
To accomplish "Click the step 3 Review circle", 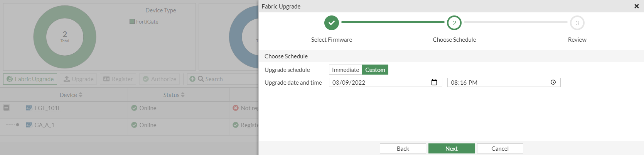I will pyautogui.click(x=577, y=23).
